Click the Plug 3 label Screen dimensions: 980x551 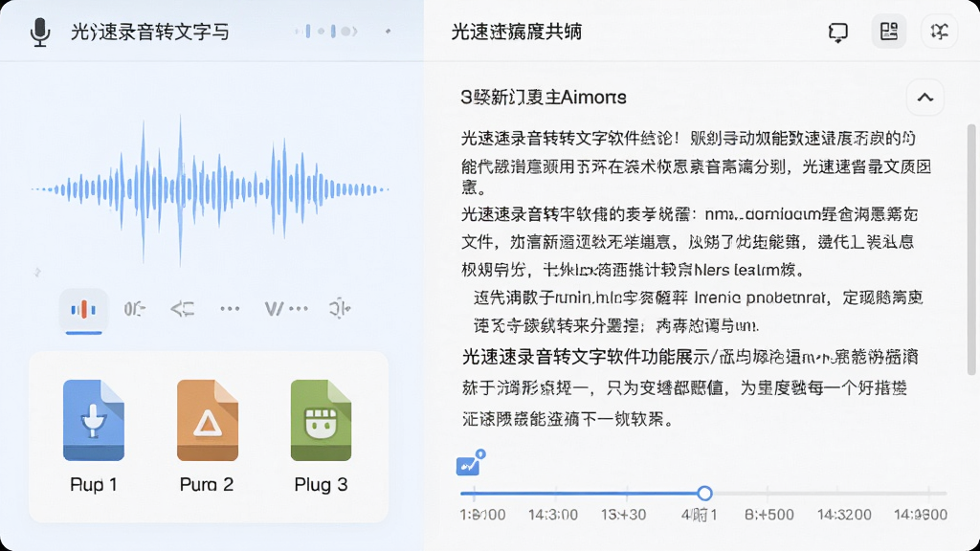pyautogui.click(x=321, y=485)
